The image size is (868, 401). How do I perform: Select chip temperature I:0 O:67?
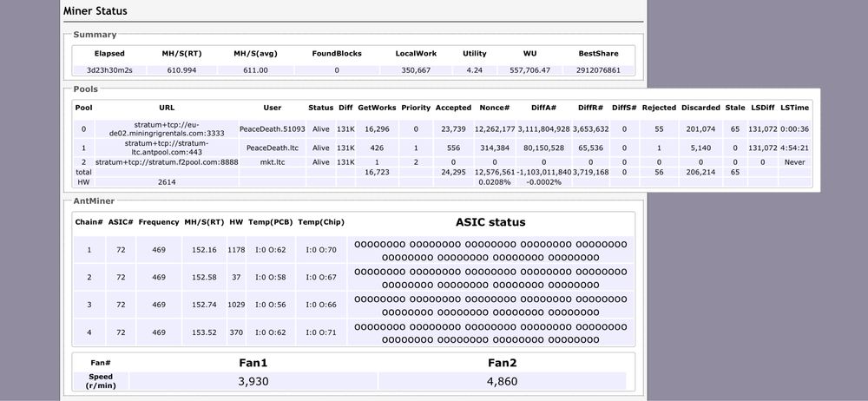click(321, 277)
